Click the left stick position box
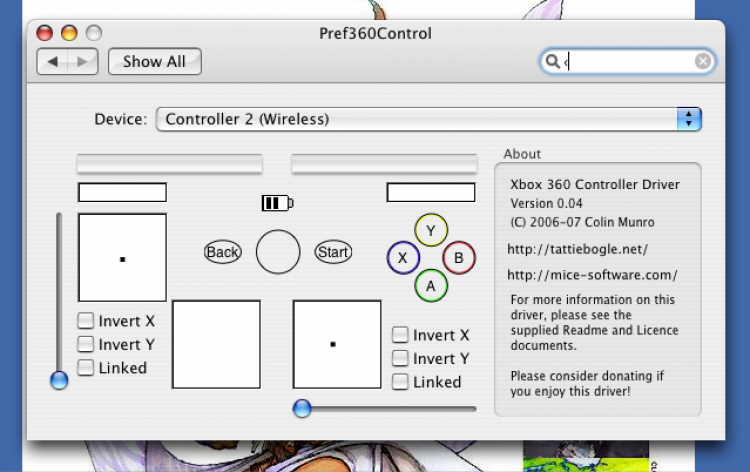This screenshot has height=472, width=750. [x=122, y=258]
